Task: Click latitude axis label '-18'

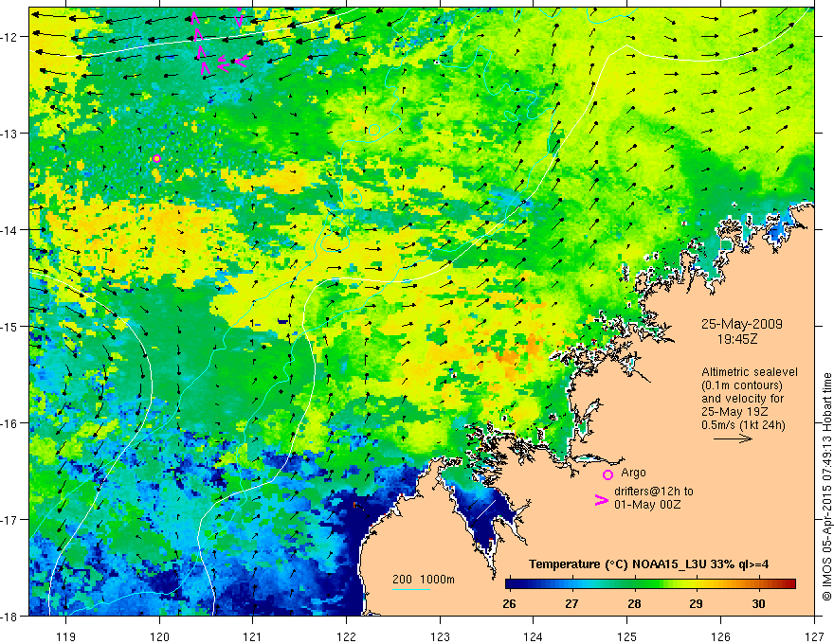Action: [9, 616]
